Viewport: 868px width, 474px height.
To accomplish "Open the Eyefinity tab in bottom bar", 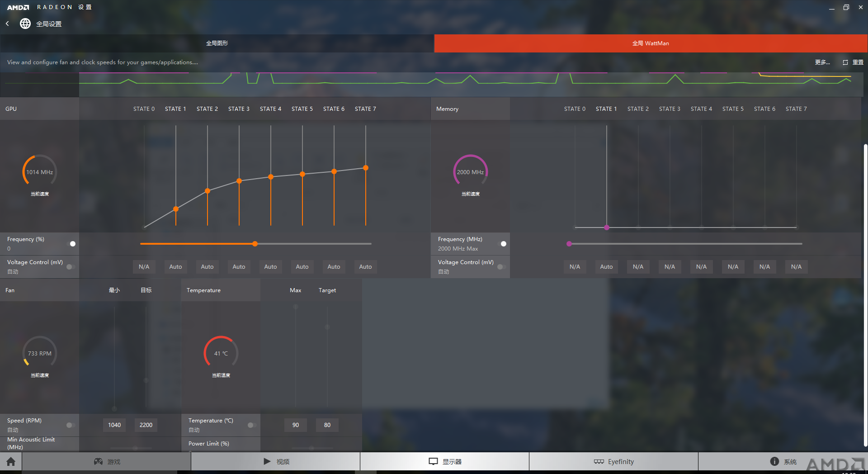I will pos(614,462).
